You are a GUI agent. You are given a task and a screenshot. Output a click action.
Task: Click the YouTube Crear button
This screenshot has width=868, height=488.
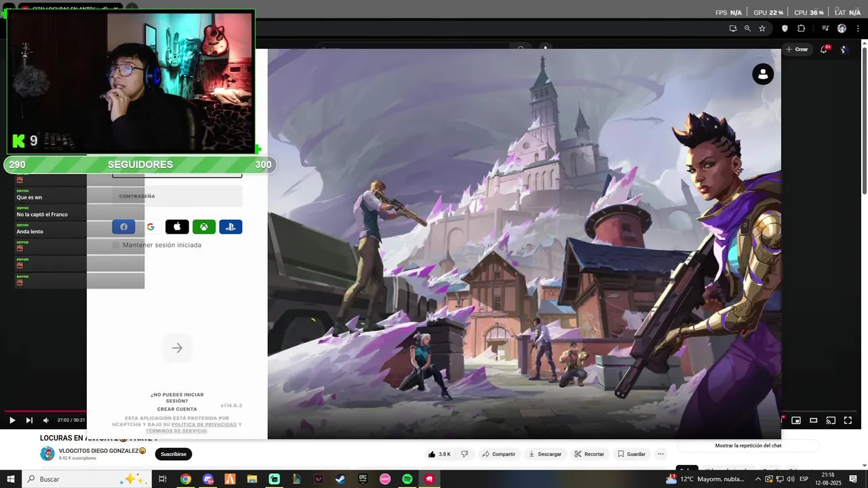coord(797,49)
